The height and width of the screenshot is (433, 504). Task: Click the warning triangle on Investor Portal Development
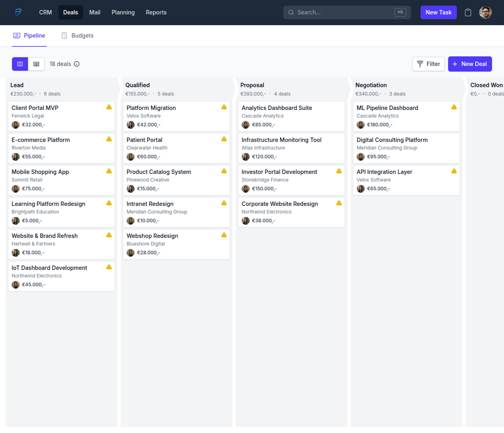[339, 171]
